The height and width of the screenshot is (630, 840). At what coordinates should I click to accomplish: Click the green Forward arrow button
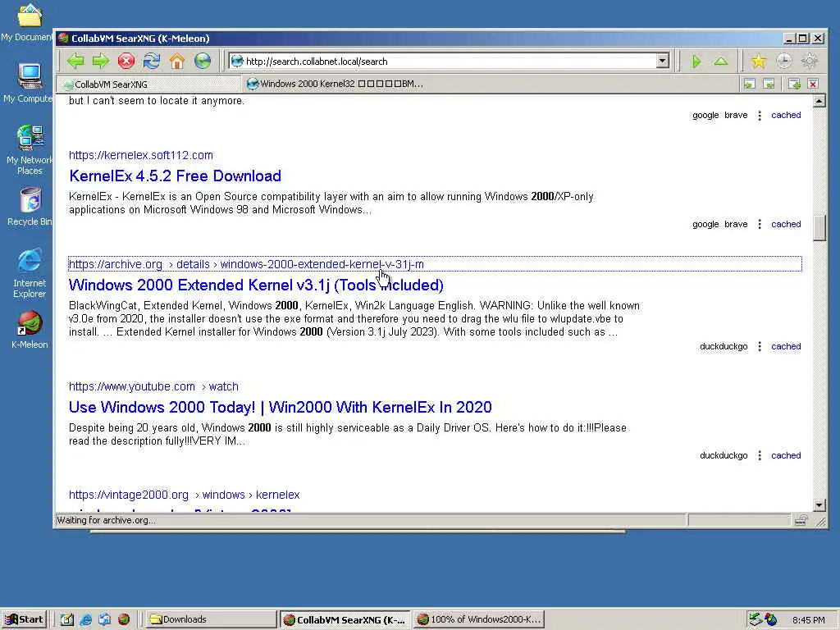pos(101,61)
